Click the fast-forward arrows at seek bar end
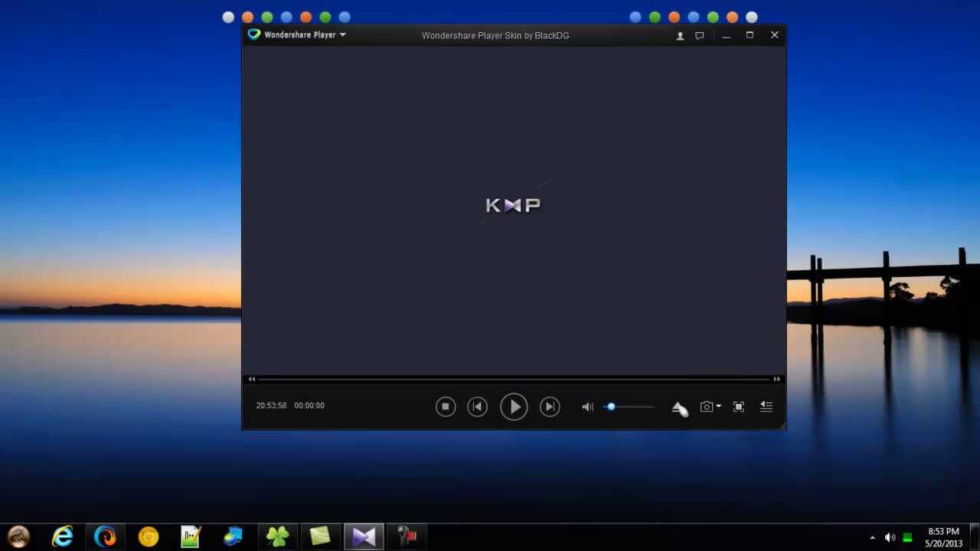 pos(776,379)
